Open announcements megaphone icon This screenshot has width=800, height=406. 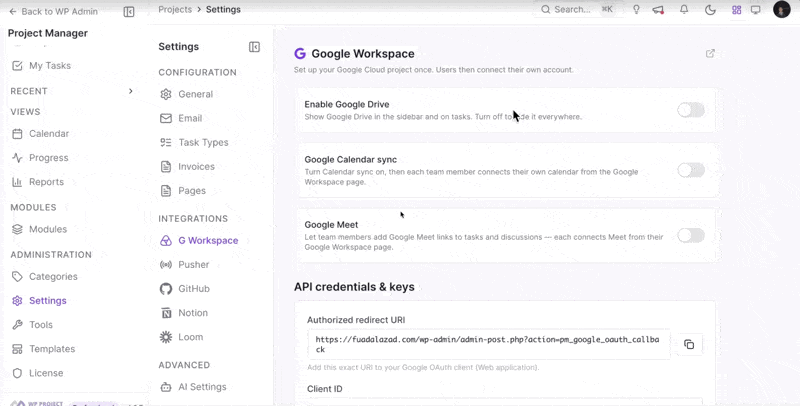coord(658,10)
